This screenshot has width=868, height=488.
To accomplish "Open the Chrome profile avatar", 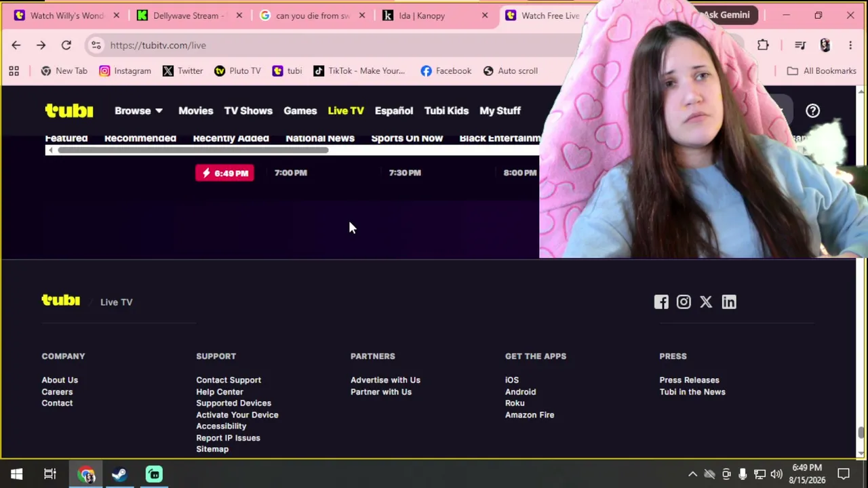I will pyautogui.click(x=825, y=45).
